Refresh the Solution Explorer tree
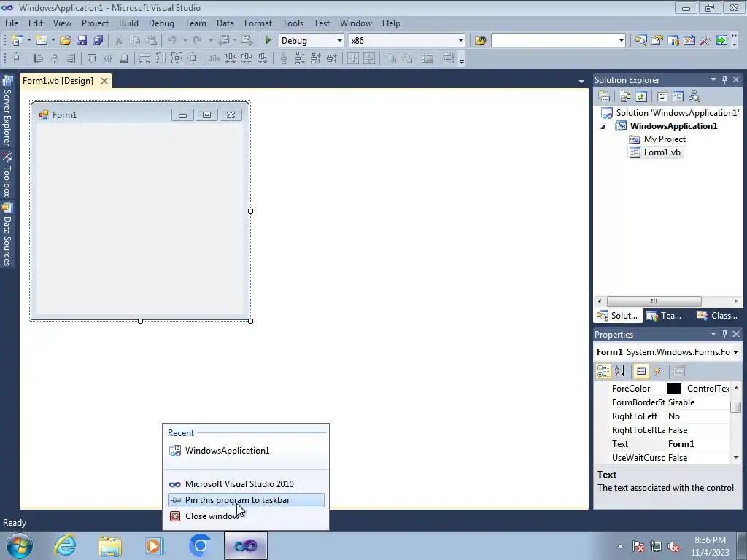Viewport: 747px width, 560px height. click(641, 97)
